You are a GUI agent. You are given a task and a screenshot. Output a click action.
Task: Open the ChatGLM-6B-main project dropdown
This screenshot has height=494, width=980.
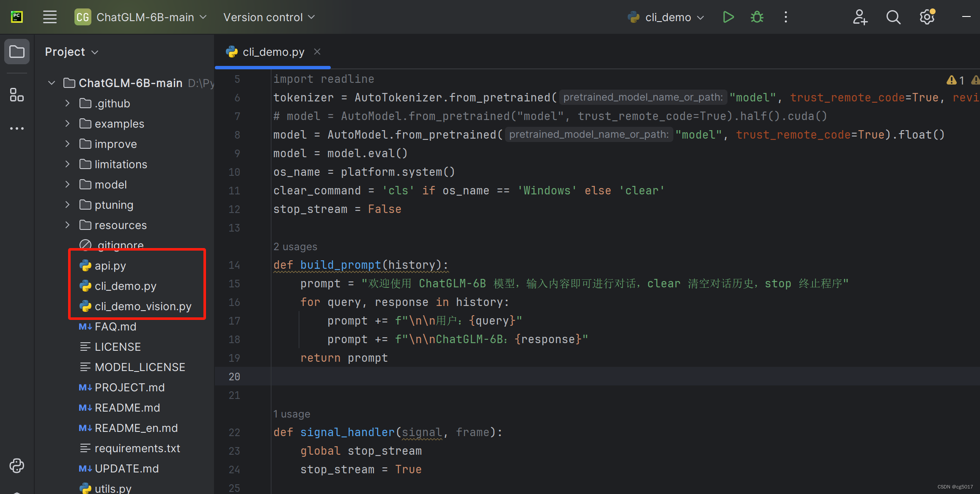(x=140, y=17)
